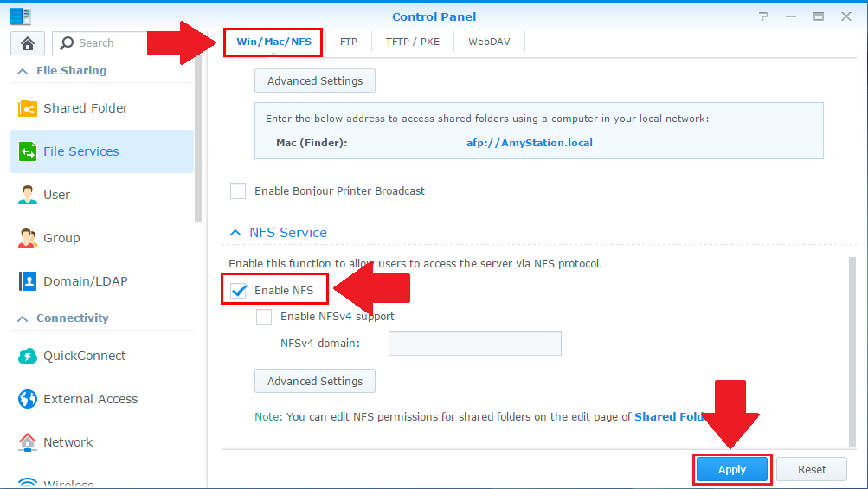The height and width of the screenshot is (489, 868).
Task: Open Shared Folder via its orange icon
Action: click(x=27, y=108)
